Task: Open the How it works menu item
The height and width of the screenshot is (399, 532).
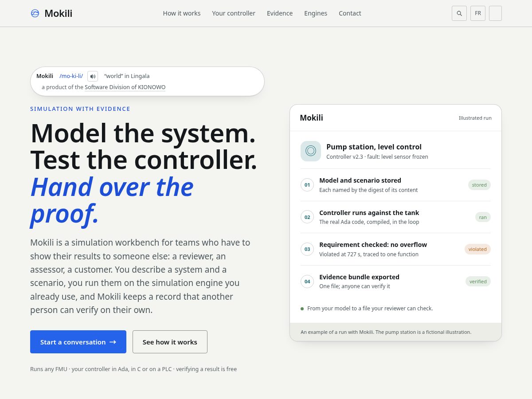Action: pyautogui.click(x=182, y=13)
